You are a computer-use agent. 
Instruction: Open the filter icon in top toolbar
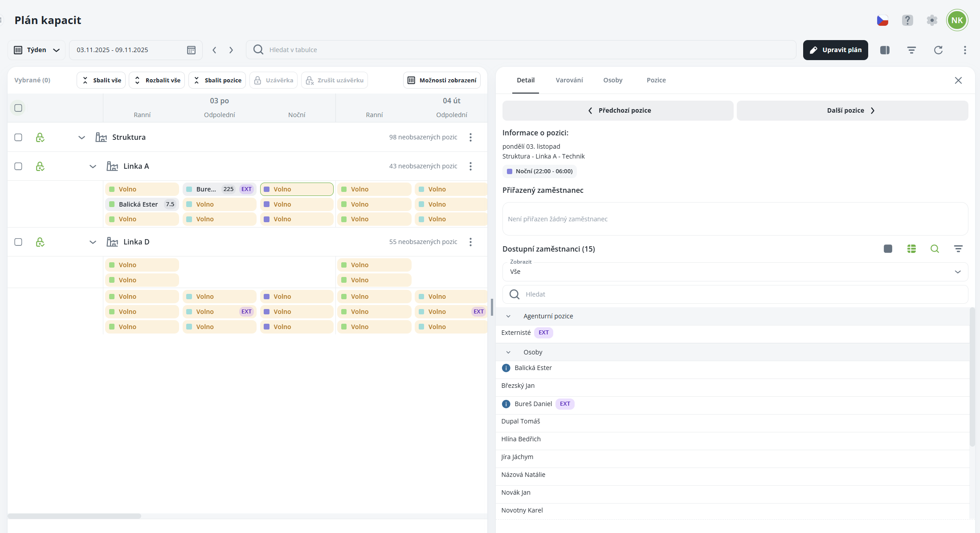[911, 50]
